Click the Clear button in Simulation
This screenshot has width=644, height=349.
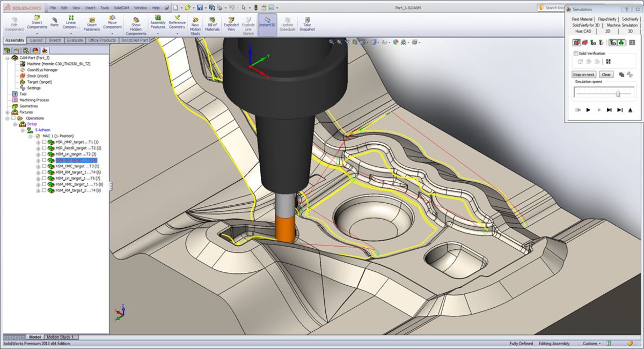tap(606, 75)
